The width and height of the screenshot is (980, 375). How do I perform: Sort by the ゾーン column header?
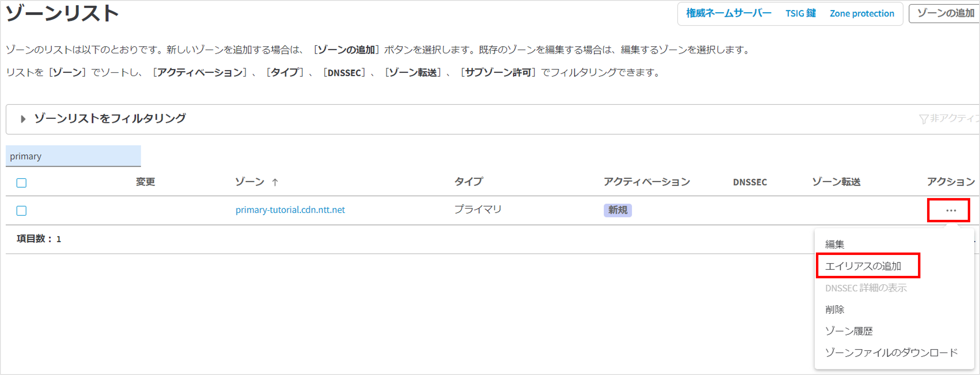[250, 182]
